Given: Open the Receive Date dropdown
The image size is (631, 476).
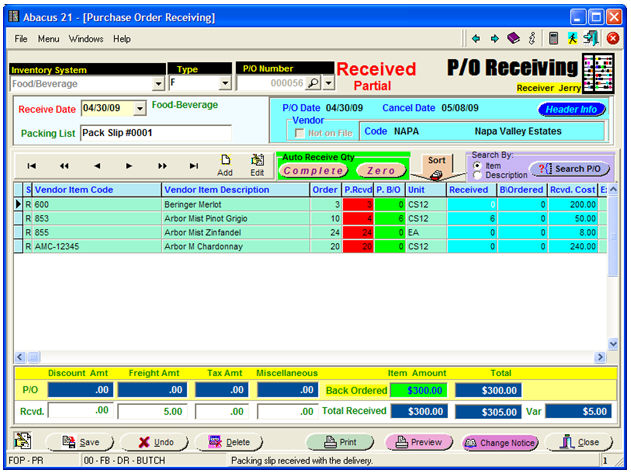Looking at the screenshot, I should pos(139,108).
